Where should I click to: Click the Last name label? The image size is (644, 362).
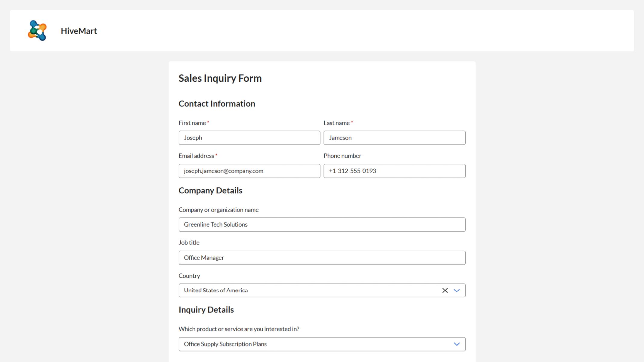tap(337, 123)
